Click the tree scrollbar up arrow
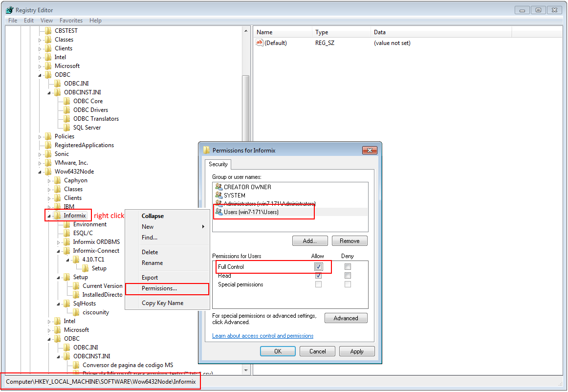The height and width of the screenshot is (392, 568). click(x=246, y=31)
